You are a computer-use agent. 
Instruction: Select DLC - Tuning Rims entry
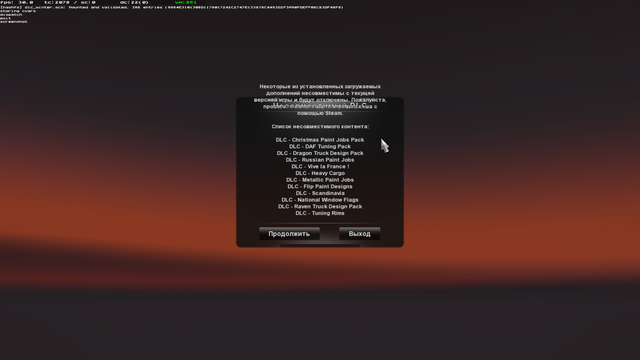(320, 213)
